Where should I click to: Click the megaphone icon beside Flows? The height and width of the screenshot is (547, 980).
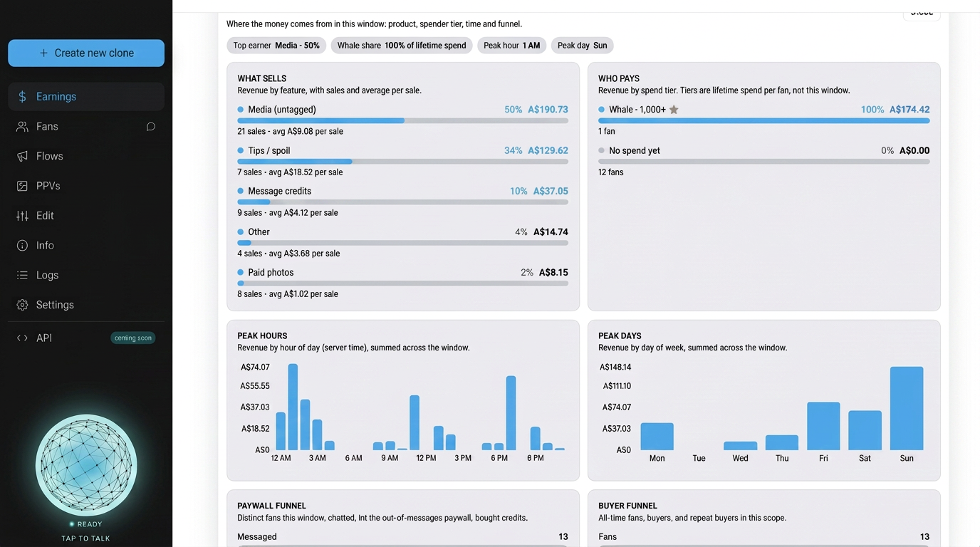[x=22, y=156]
